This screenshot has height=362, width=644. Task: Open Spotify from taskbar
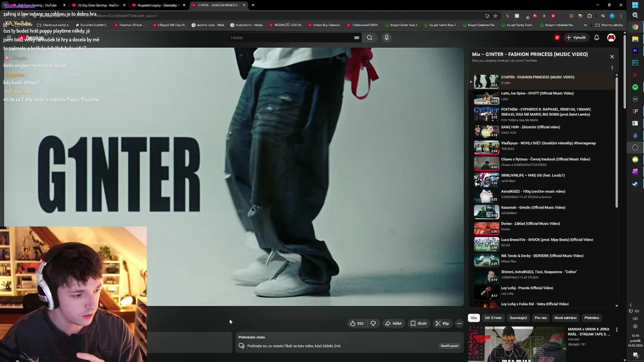tap(635, 87)
